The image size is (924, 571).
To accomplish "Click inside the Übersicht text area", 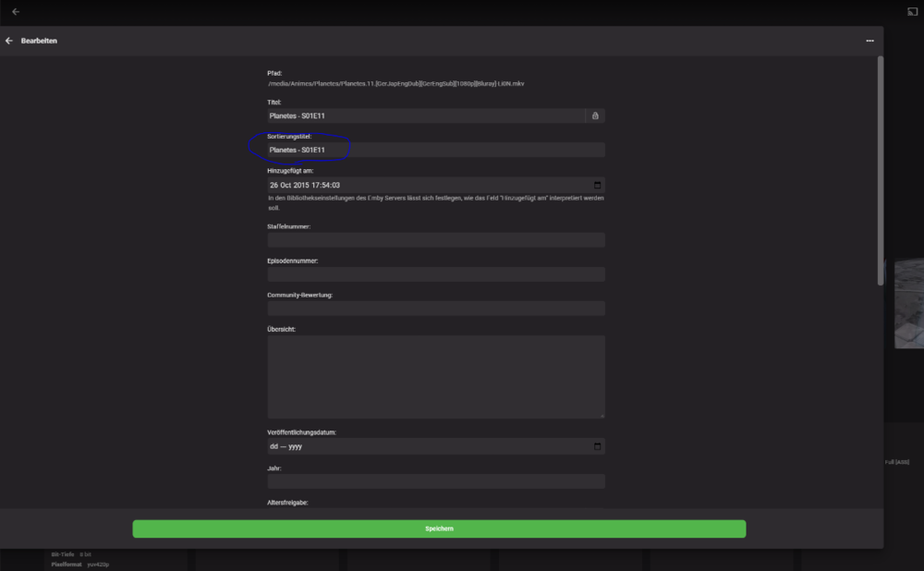I will click(435, 376).
